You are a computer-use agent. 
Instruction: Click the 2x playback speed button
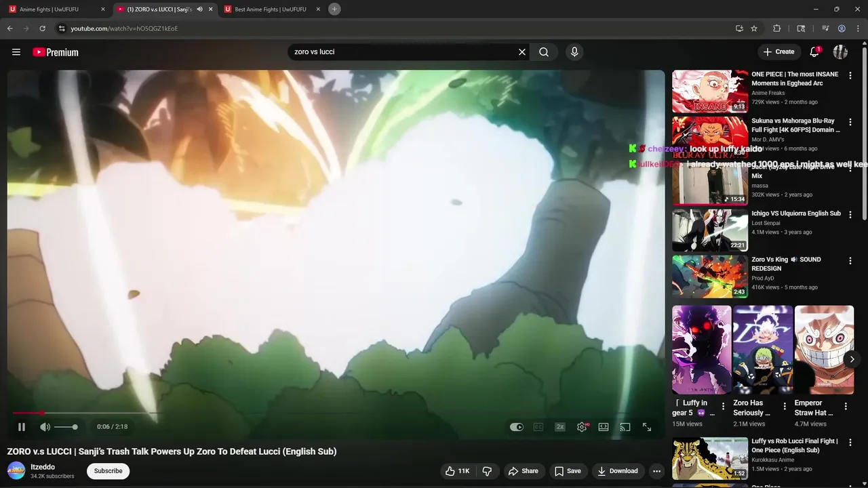coord(560,427)
